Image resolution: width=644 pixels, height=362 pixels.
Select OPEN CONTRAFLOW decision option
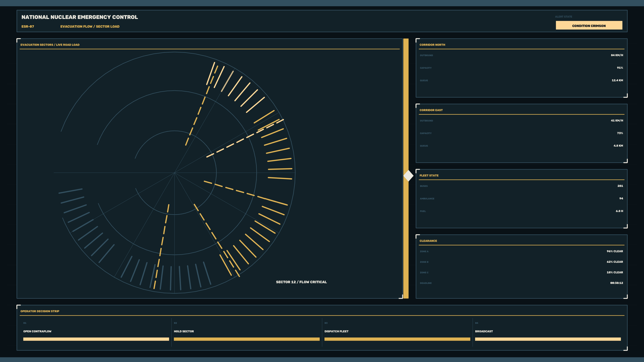pyautogui.click(x=96, y=332)
